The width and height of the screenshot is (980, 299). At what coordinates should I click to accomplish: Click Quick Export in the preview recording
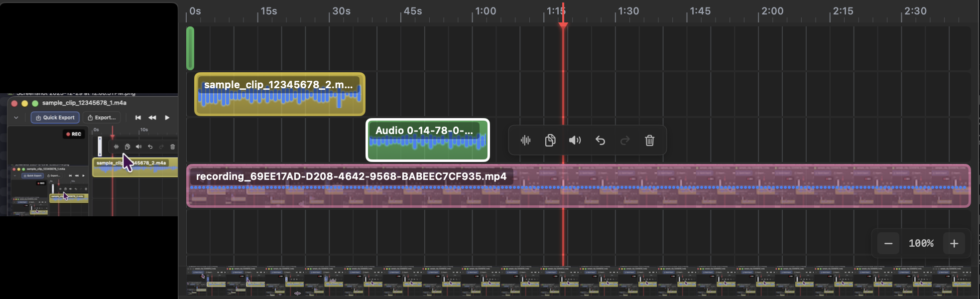[x=55, y=118]
